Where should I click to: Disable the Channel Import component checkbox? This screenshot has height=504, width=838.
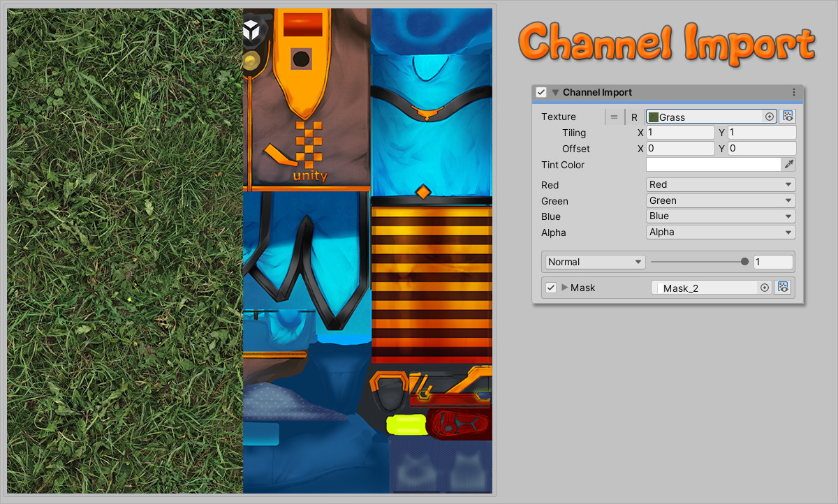point(541,92)
